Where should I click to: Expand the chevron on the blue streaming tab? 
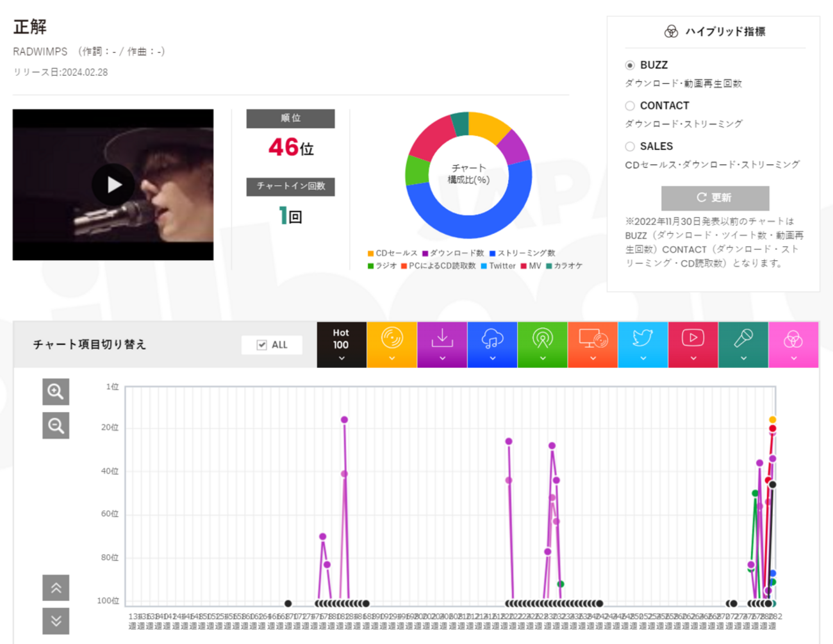[492, 358]
